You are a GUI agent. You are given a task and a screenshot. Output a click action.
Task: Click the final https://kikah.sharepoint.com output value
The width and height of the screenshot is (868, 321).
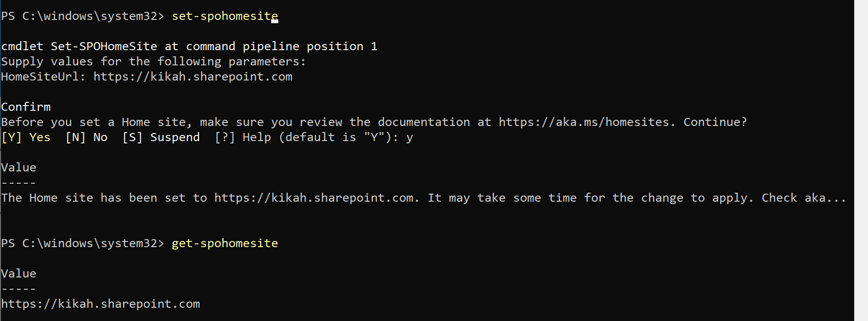pyautogui.click(x=101, y=304)
